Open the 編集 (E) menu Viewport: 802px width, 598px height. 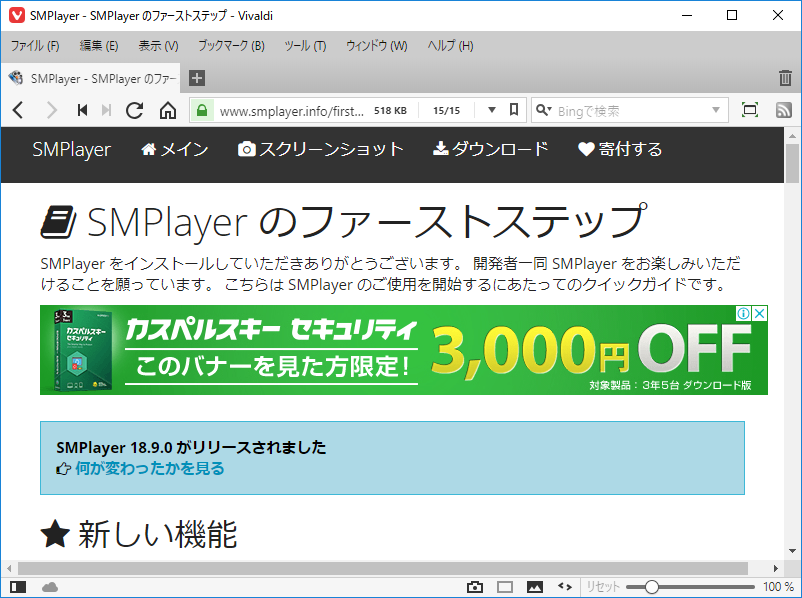click(x=99, y=46)
